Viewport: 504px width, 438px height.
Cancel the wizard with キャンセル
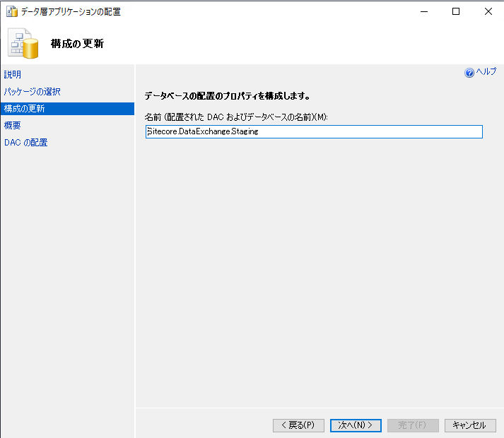click(x=470, y=425)
